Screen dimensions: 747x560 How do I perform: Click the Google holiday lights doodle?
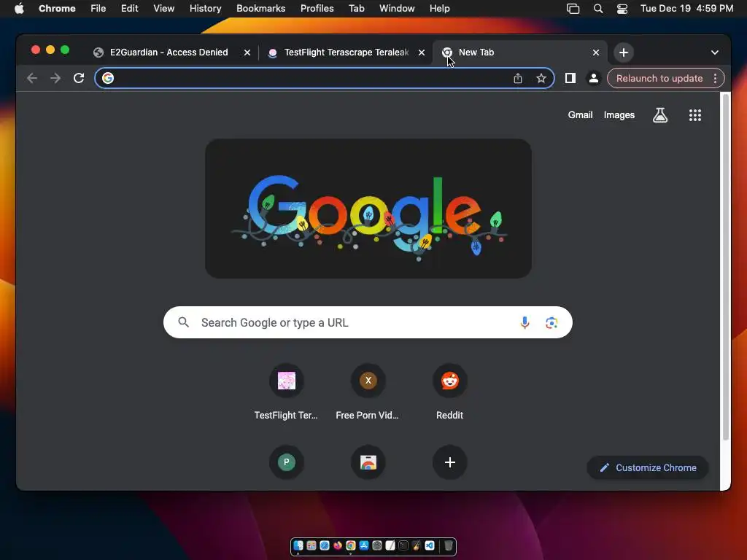368,209
